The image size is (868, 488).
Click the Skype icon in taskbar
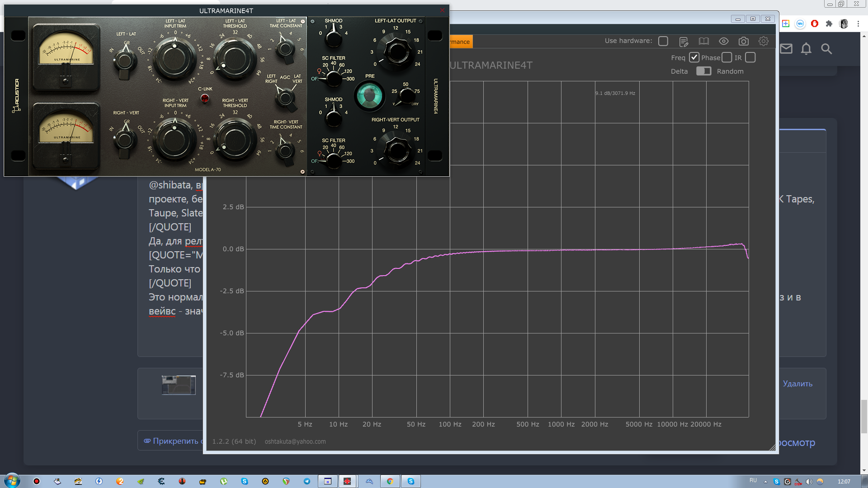click(x=410, y=481)
